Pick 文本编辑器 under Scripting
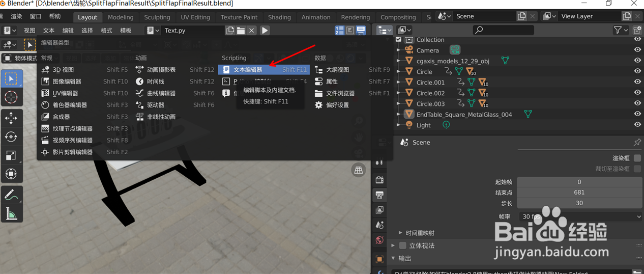This screenshot has width=644, height=274. [x=264, y=70]
